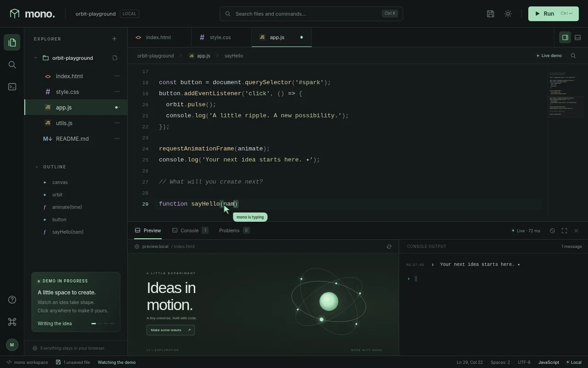This screenshot has width=588, height=368.
Task: Switch to the index.html editor tab
Action: pyautogui.click(x=159, y=37)
